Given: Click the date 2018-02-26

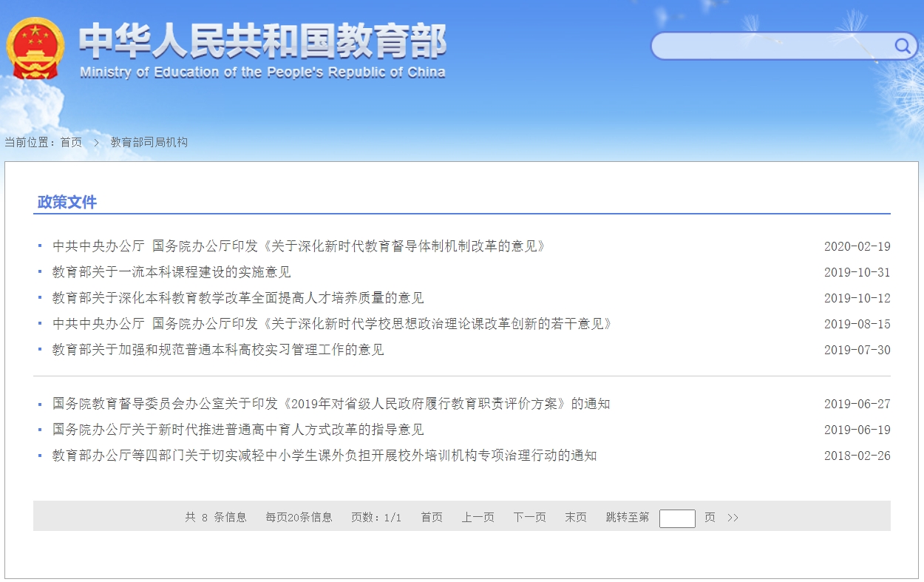Looking at the screenshot, I should click(857, 456).
